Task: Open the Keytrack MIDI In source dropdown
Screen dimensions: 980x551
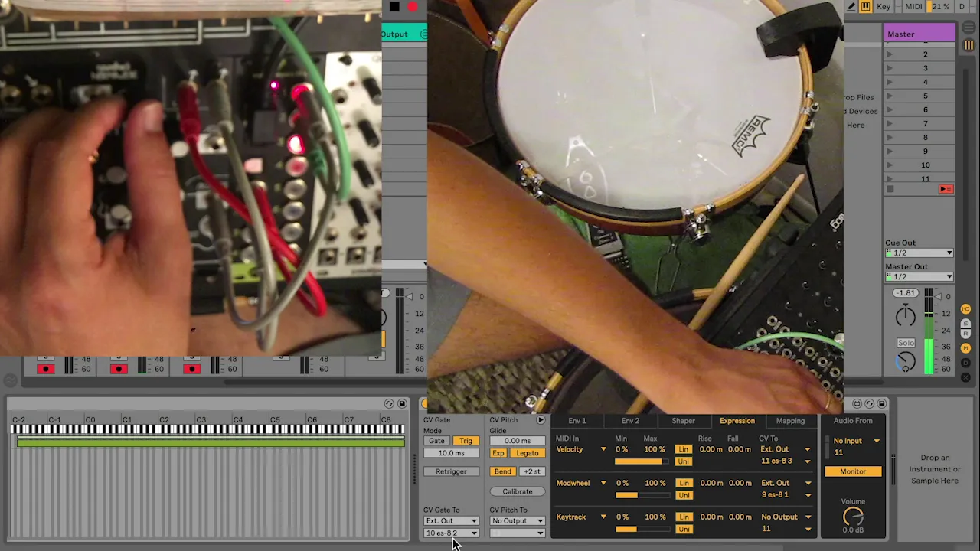Action: tap(581, 517)
